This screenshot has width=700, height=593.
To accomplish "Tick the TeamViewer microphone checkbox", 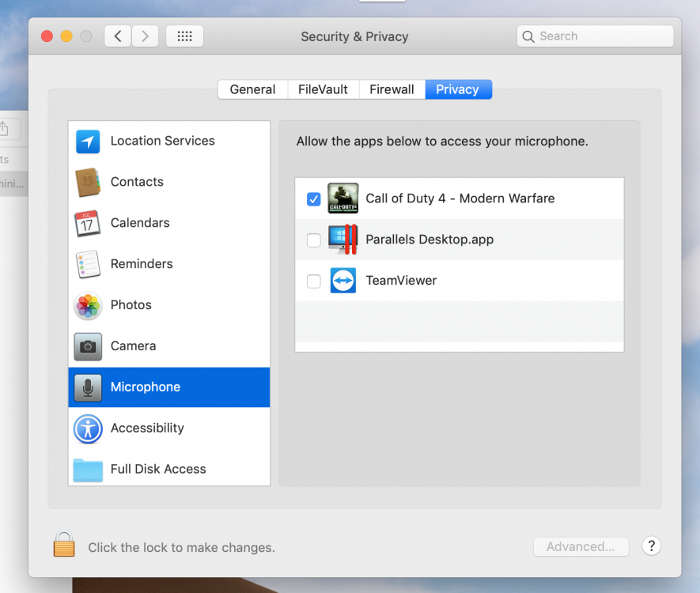I will 314,281.
